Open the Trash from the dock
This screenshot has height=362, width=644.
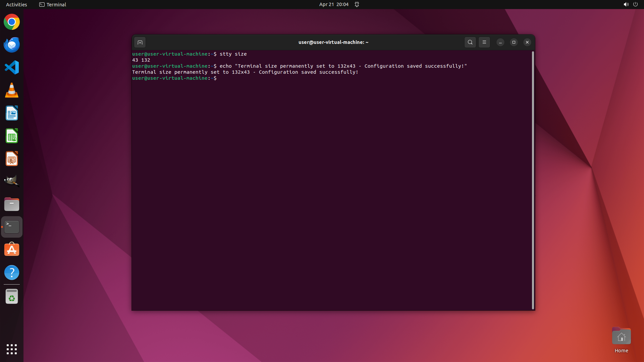pyautogui.click(x=12, y=297)
